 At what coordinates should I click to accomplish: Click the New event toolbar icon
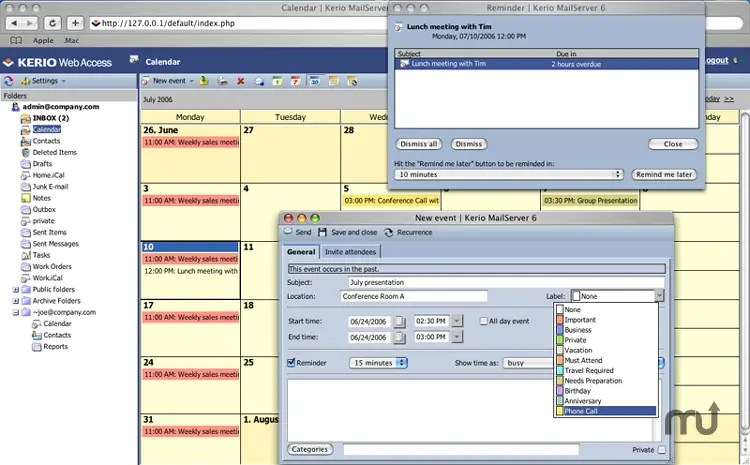click(145, 81)
